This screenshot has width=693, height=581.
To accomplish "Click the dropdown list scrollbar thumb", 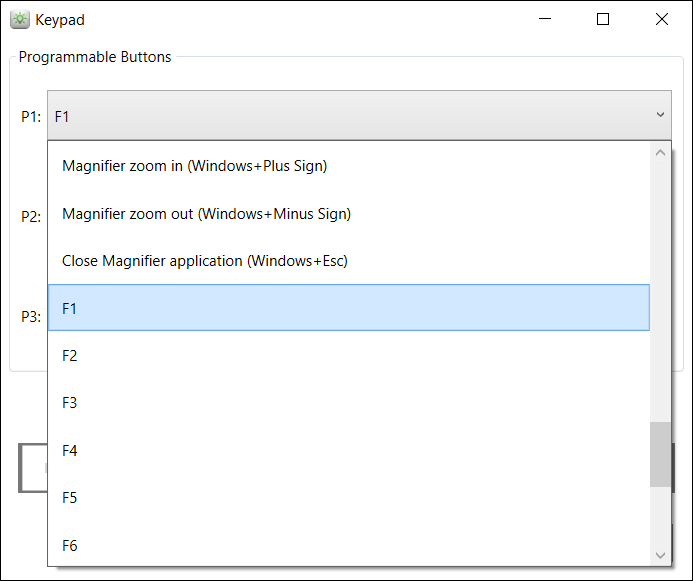I will coord(660,454).
